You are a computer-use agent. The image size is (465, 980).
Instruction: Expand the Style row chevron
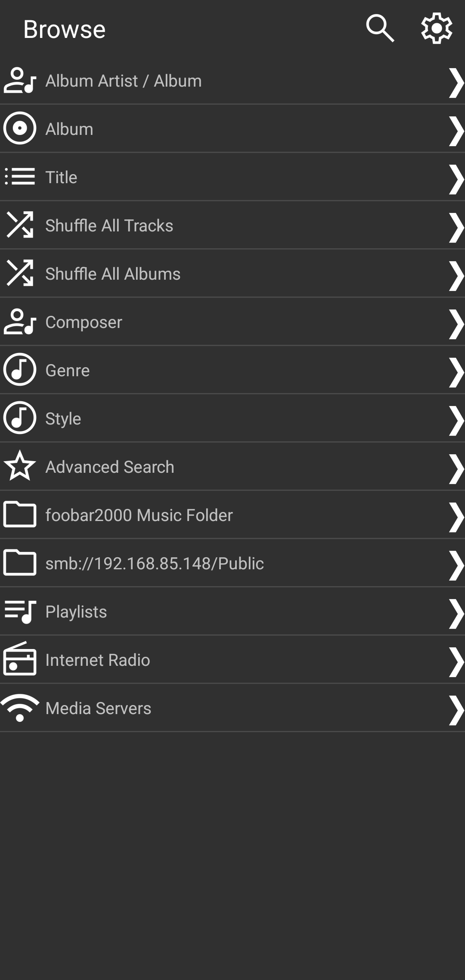[456, 420]
